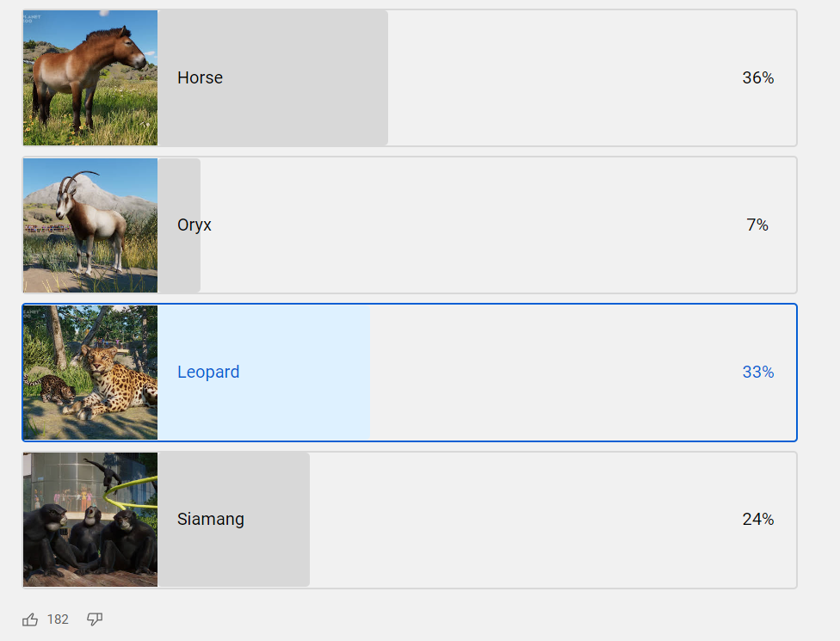
Task: Click the 7% result for Oryx
Action: click(x=757, y=225)
